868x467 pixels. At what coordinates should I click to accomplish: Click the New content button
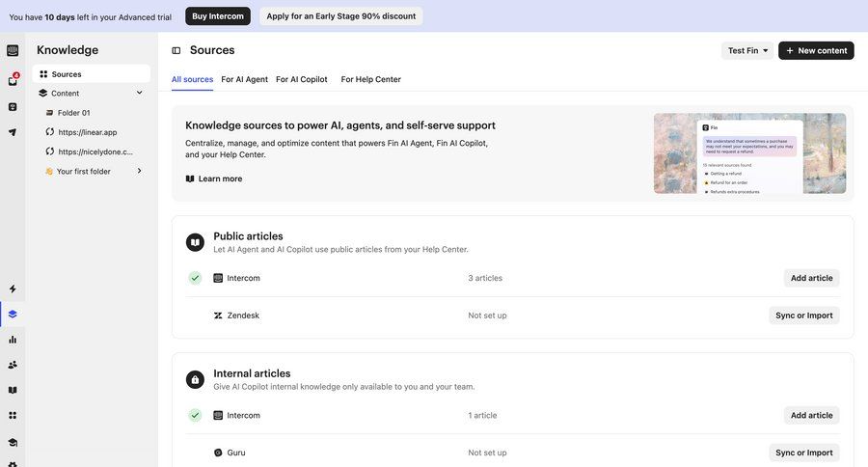pos(816,50)
